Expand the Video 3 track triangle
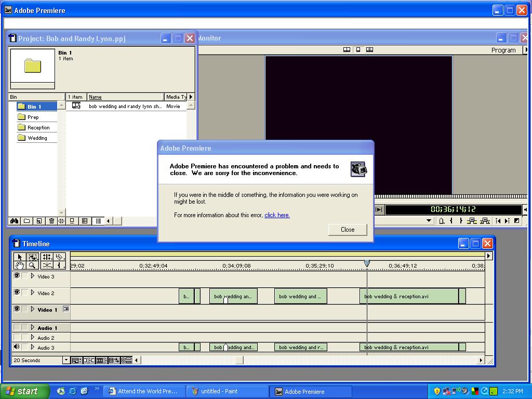This screenshot has height=399, width=532. (x=33, y=276)
